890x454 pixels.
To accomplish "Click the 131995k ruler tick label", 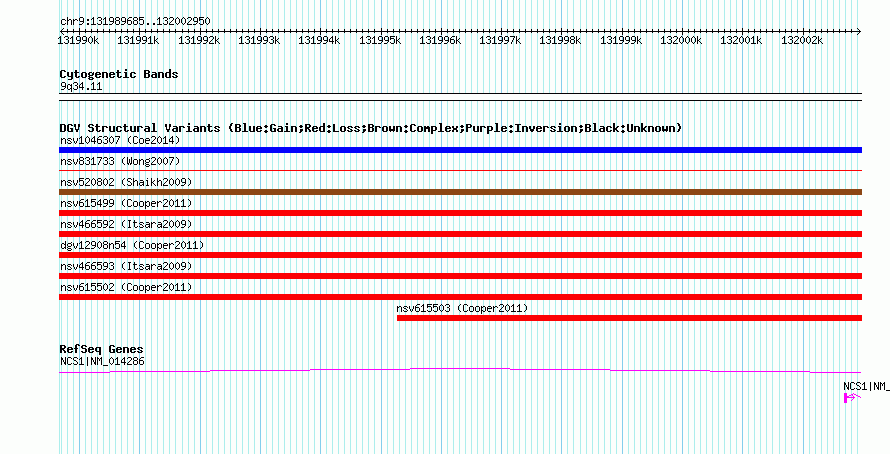I will click(x=380, y=41).
